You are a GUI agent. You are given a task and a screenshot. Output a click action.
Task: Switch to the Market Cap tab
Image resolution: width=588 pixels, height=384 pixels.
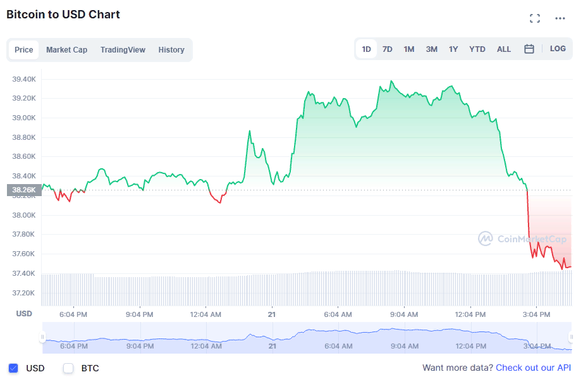click(66, 50)
